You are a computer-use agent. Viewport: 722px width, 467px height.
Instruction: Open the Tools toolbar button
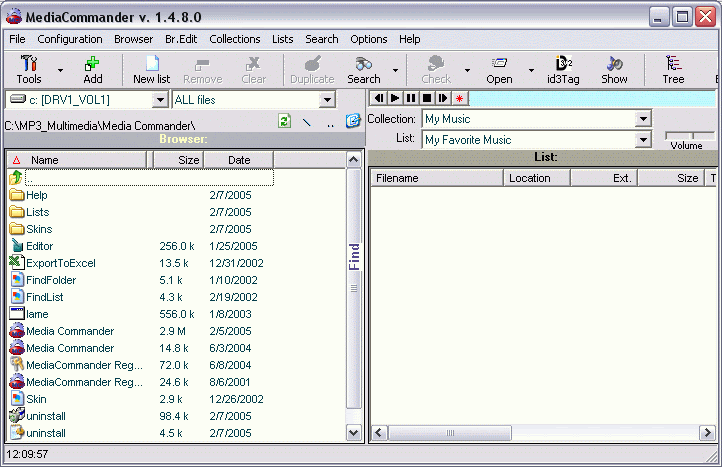click(29, 69)
